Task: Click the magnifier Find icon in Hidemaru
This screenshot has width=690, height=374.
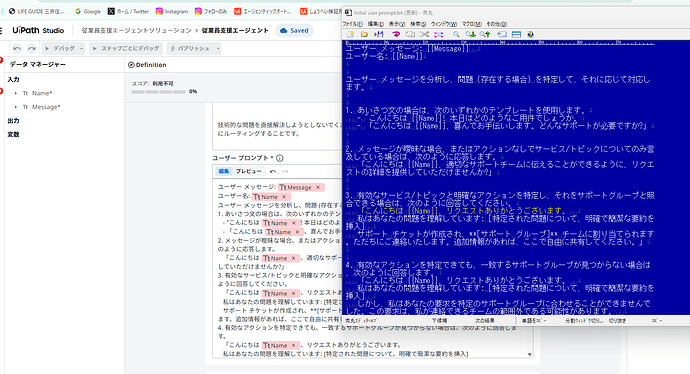Action: coord(456,34)
